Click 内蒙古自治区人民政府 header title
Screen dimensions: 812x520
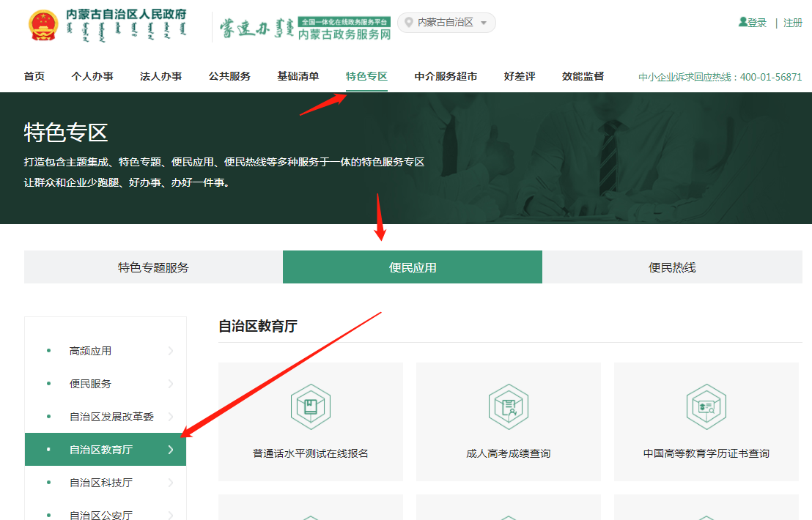[x=126, y=14]
